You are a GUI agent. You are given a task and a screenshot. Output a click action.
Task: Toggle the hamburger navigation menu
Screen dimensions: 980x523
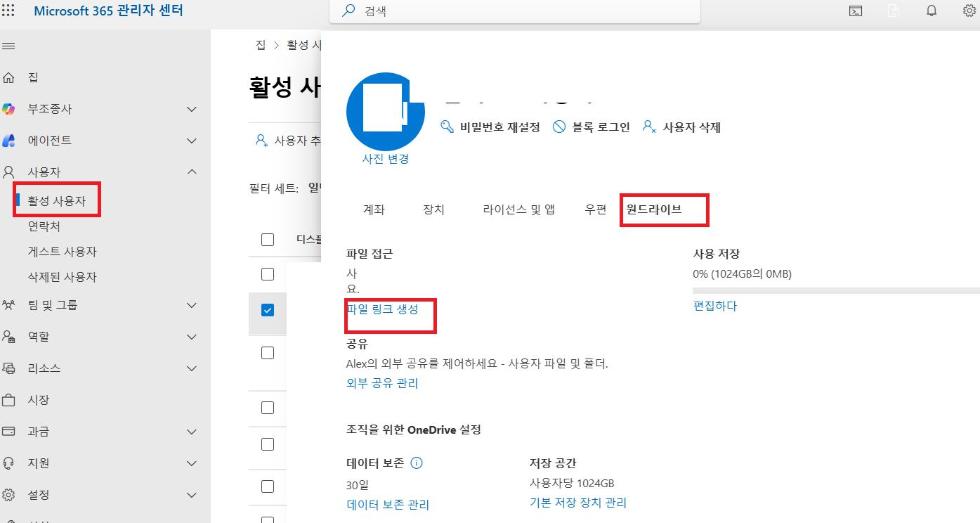[9, 46]
